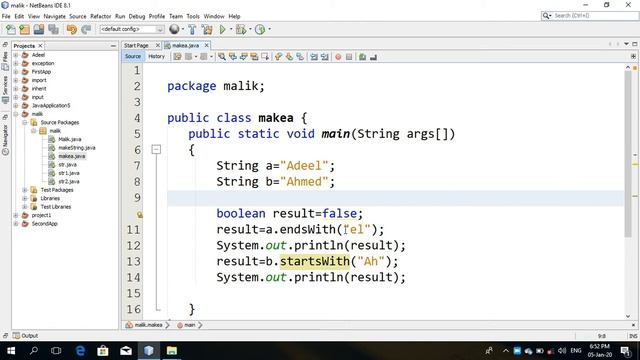Open Microsoft Edge from the taskbar
Image resolution: width=640 pixels, height=360 pixels.
click(80, 351)
